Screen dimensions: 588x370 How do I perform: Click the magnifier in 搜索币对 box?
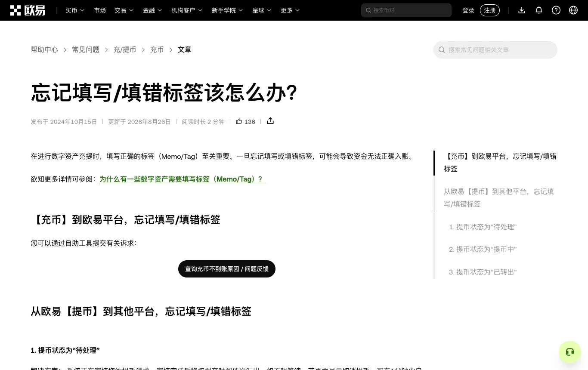coord(368,10)
